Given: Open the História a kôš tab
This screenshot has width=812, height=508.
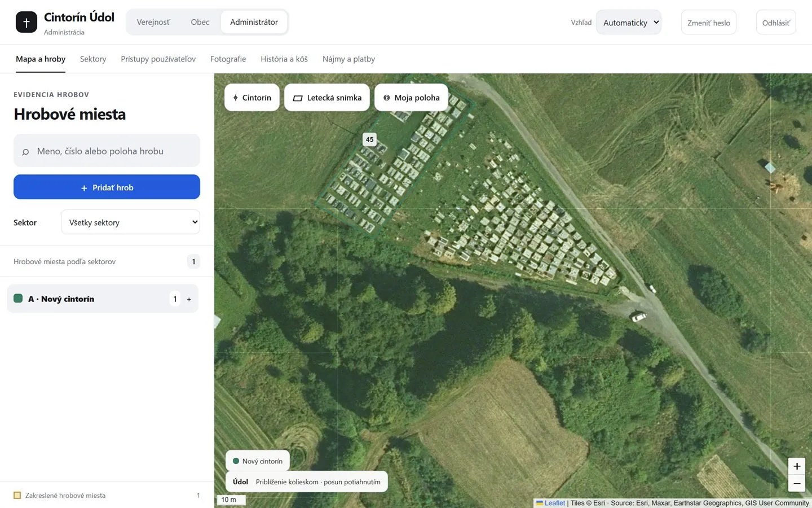Looking at the screenshot, I should point(284,59).
